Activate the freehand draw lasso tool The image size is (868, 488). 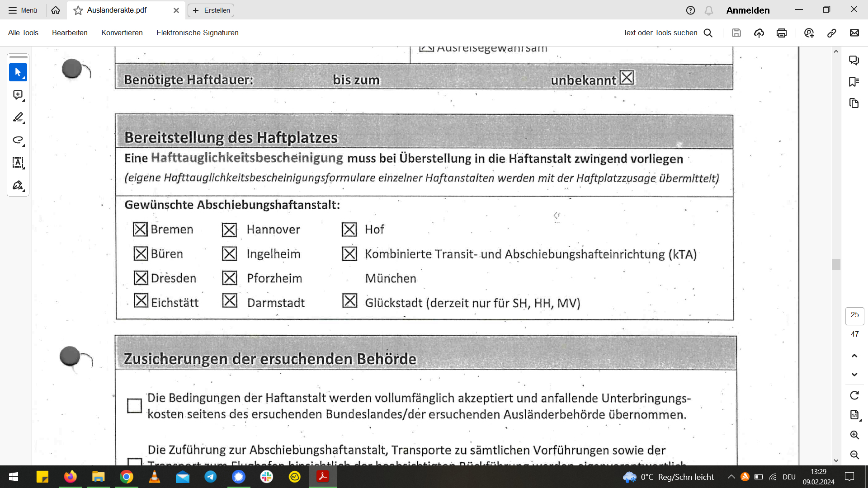click(x=18, y=140)
